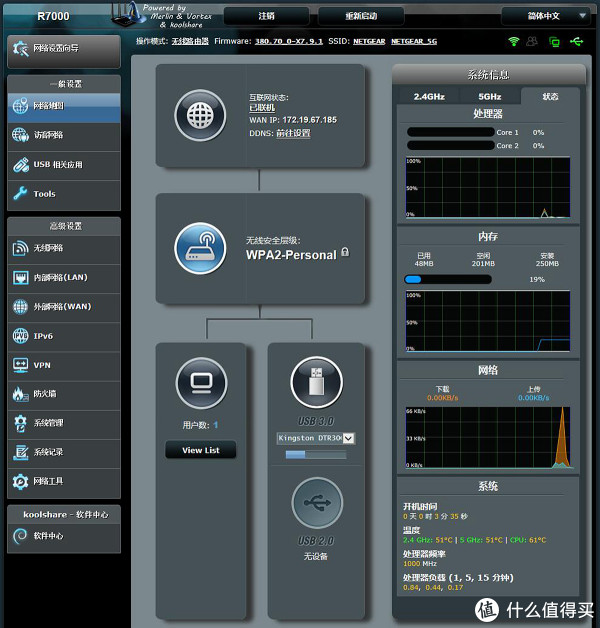Click the green Wi-Fi status icon

(513, 41)
